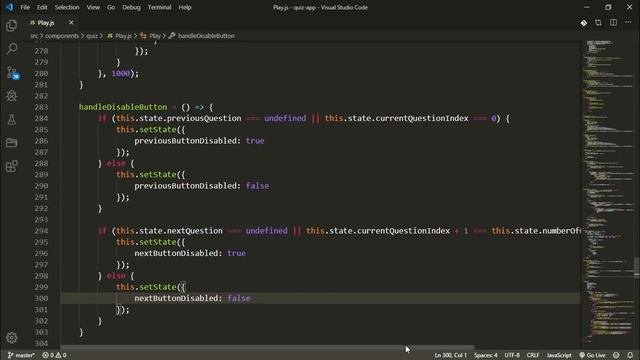The width and height of the screenshot is (640, 360).
Task: Expand the src breadcrumb
Action: pos(34,36)
